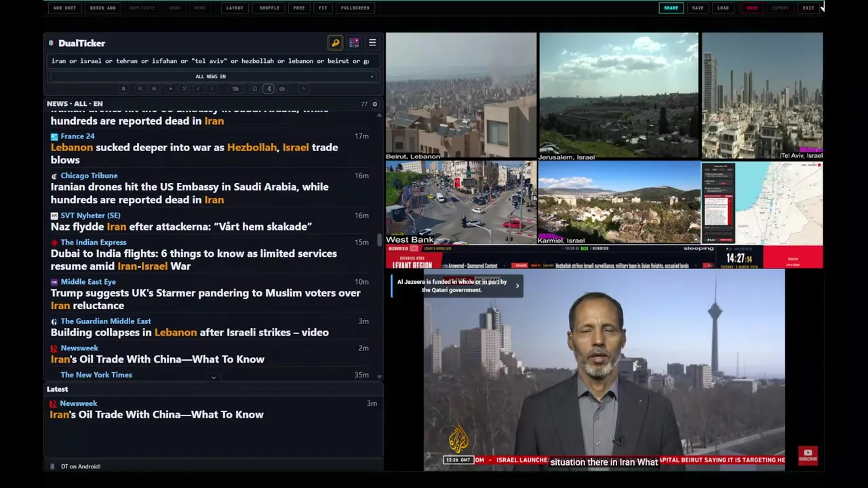The height and width of the screenshot is (488, 868).
Task: Select FREE layout mode
Action: point(299,8)
